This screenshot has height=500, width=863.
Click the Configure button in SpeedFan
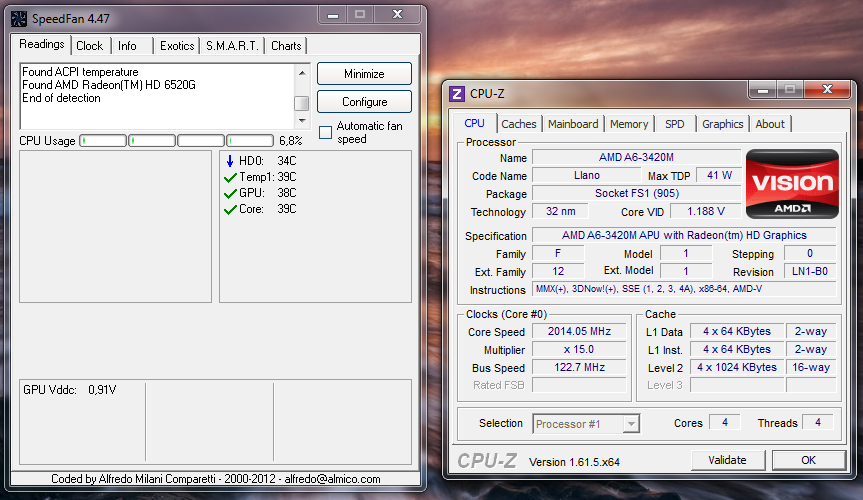coord(364,102)
